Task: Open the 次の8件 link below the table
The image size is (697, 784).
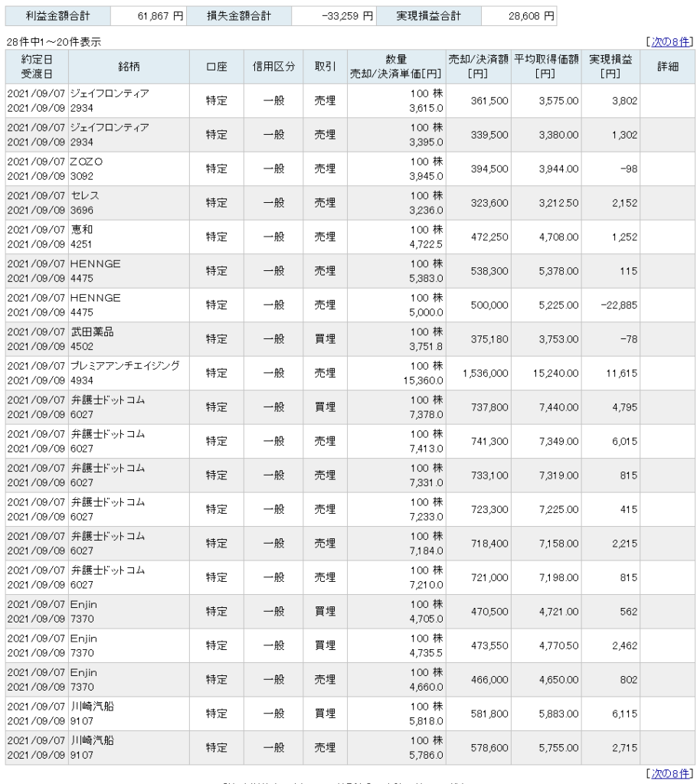Action: pyautogui.click(x=670, y=773)
